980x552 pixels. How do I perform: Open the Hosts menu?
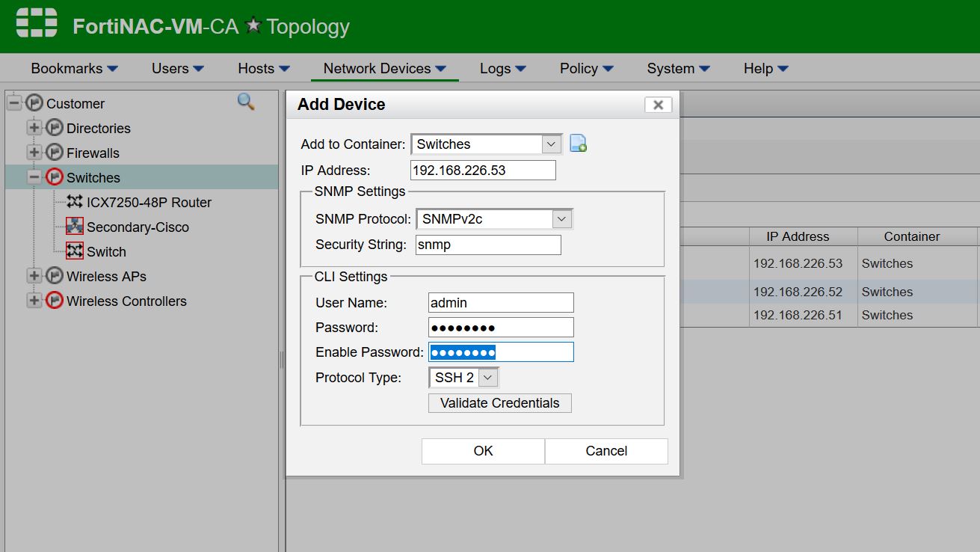pyautogui.click(x=264, y=68)
